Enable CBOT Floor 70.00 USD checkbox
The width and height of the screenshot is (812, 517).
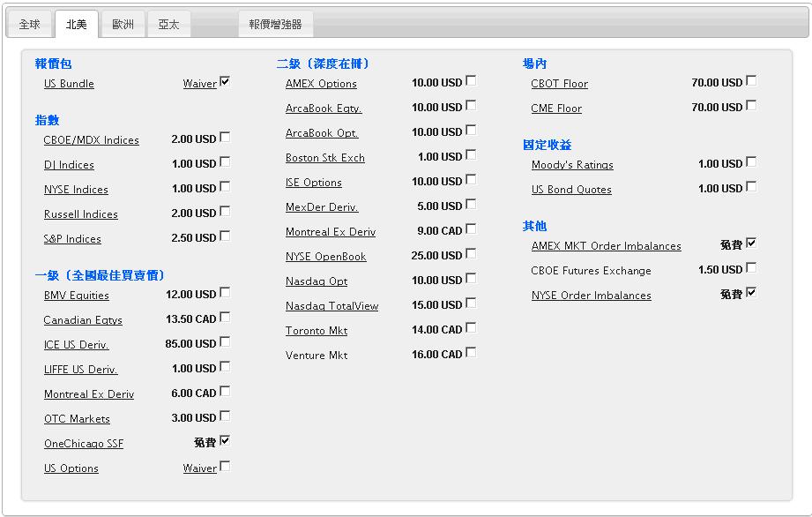tap(751, 81)
